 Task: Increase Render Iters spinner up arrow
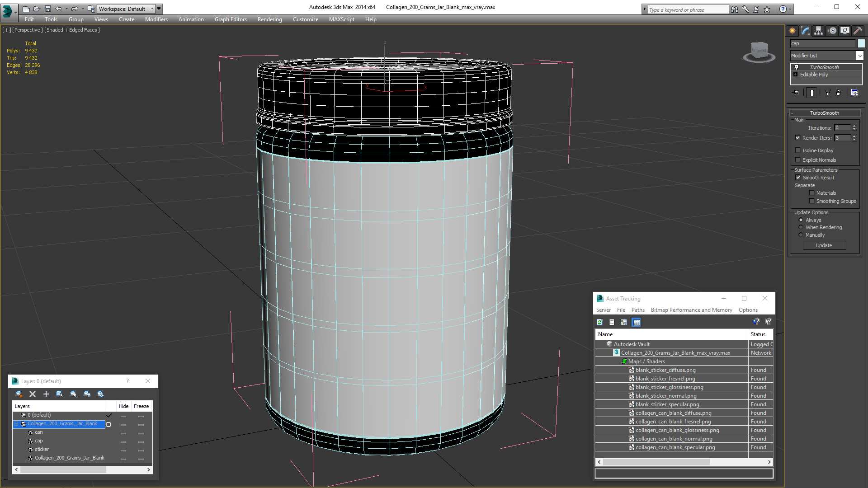854,136
